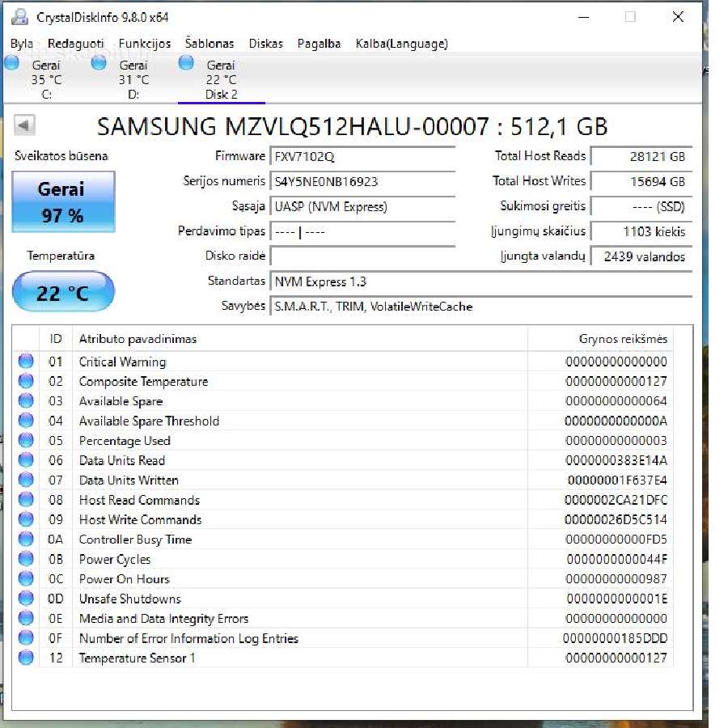Open the Kalba(Language) menu
Viewport: 728px width, 728px height.
pos(401,44)
